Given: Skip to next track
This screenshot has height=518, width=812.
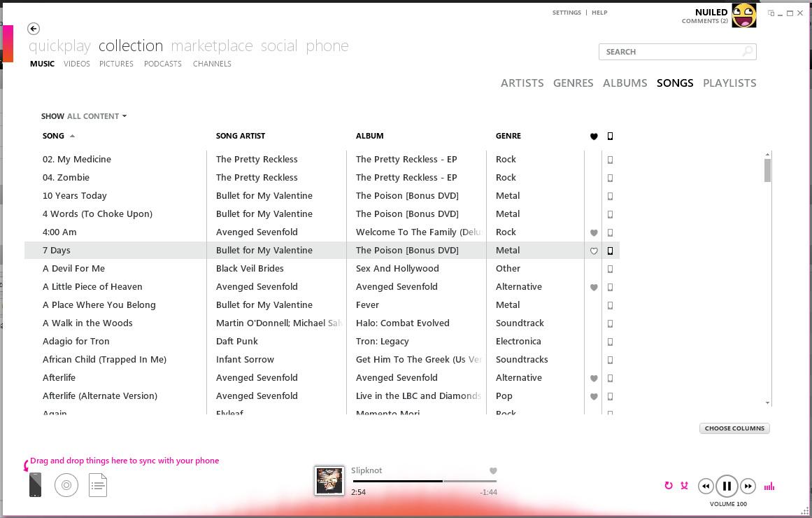Looking at the screenshot, I should click(x=748, y=486).
